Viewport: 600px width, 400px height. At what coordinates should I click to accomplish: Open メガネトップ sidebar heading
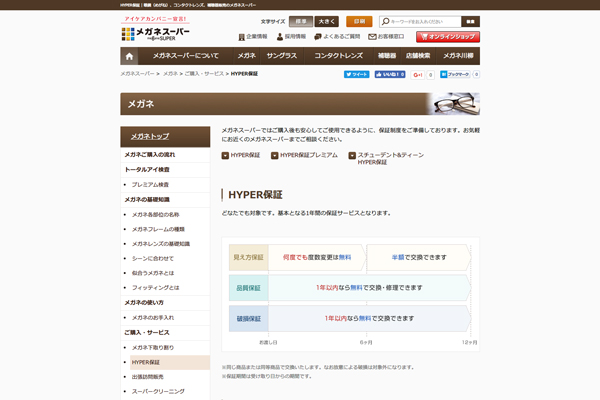click(165, 137)
